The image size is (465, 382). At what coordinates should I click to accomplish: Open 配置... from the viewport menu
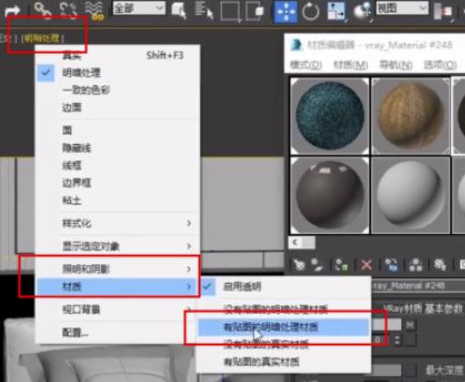117,332
